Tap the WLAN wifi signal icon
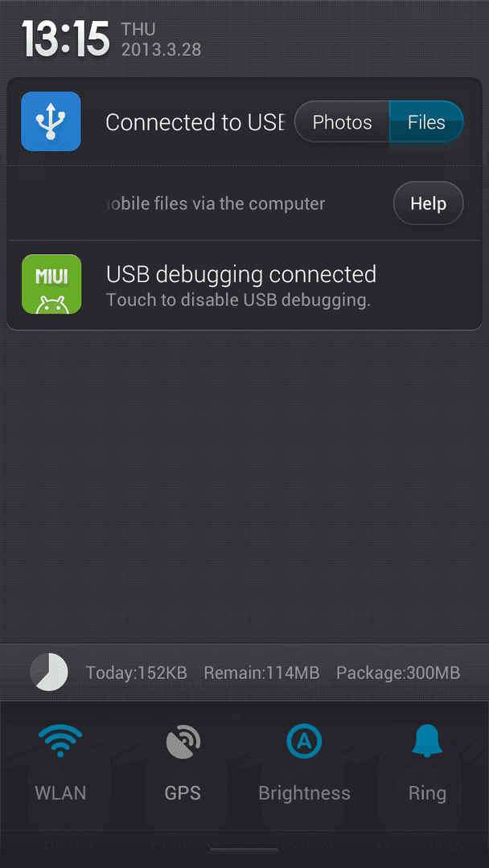The image size is (489, 868). pos(60,742)
